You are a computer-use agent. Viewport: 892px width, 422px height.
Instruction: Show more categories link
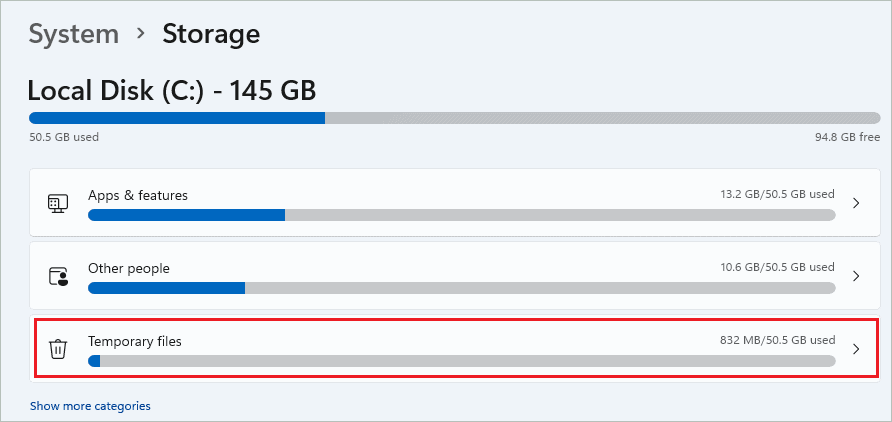point(90,406)
